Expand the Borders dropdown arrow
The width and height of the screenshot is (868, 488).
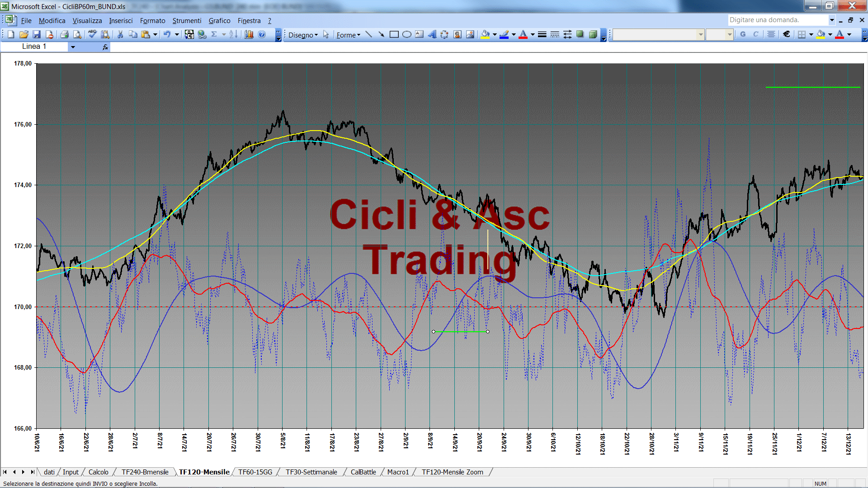pyautogui.click(x=811, y=34)
